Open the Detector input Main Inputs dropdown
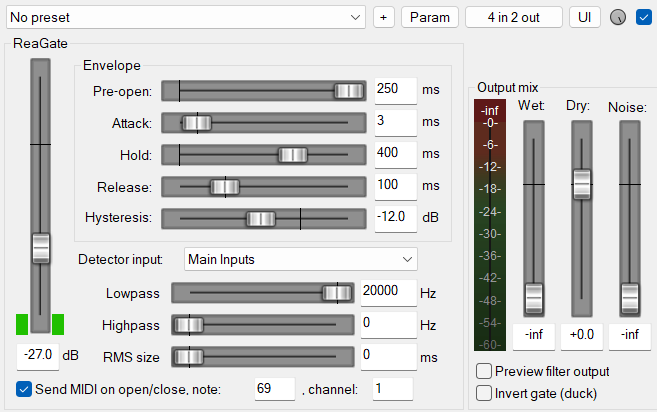This screenshot has height=412, width=657. tap(301, 259)
